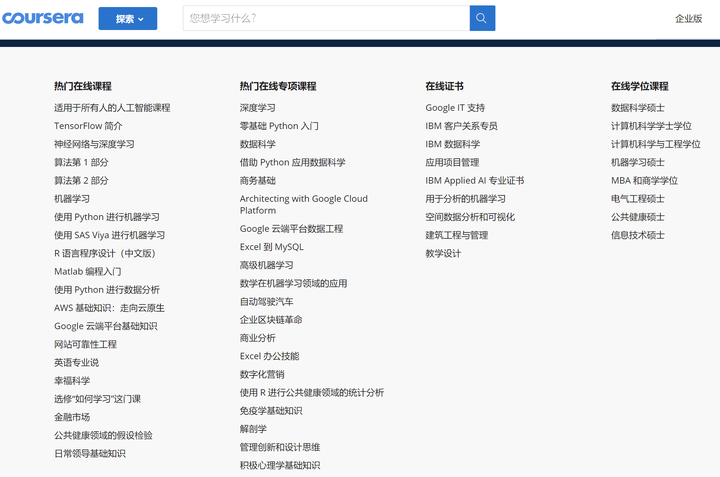The height and width of the screenshot is (477, 720).
Task: Open 自动驾驶汽车 link
Action: 266,302
